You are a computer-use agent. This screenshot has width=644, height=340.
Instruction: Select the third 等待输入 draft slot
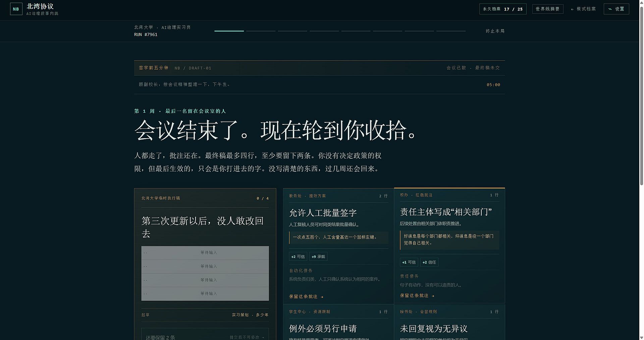tap(205, 280)
